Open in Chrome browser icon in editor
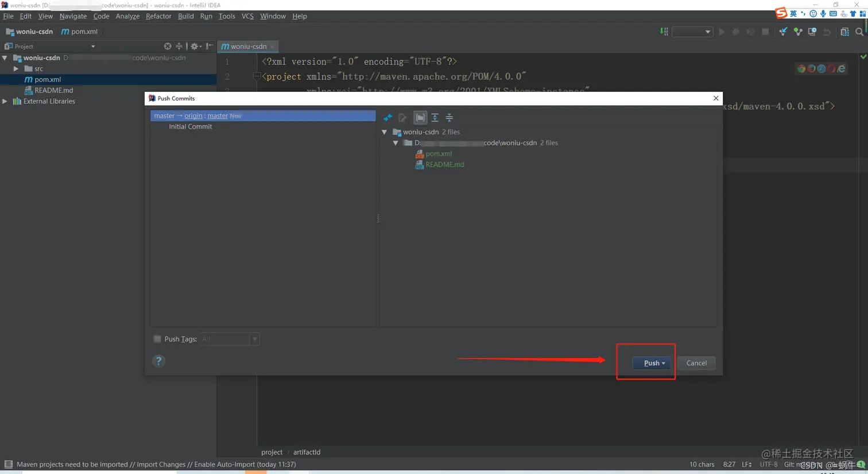Viewport: 868px width, 474px height. [801, 69]
